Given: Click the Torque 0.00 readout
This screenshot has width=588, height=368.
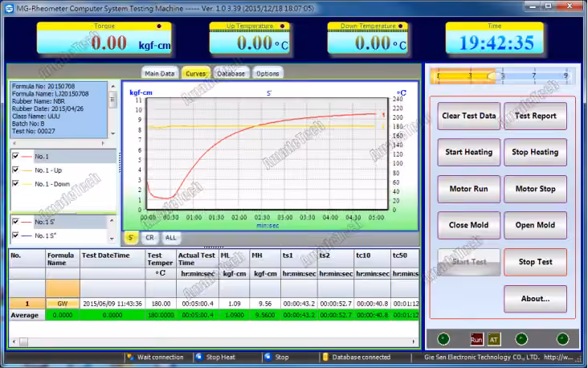Looking at the screenshot, I should 108,43.
